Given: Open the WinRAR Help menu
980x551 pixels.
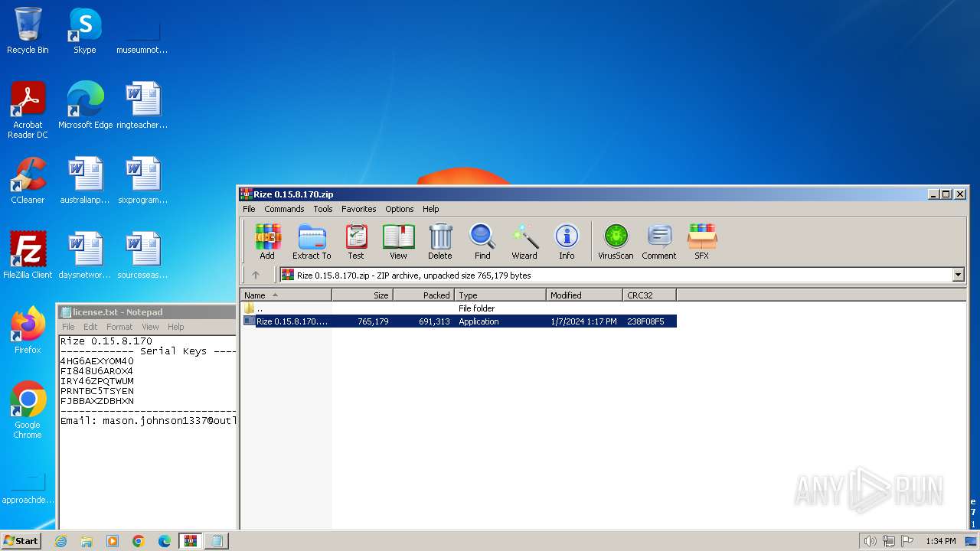Looking at the screenshot, I should point(431,209).
